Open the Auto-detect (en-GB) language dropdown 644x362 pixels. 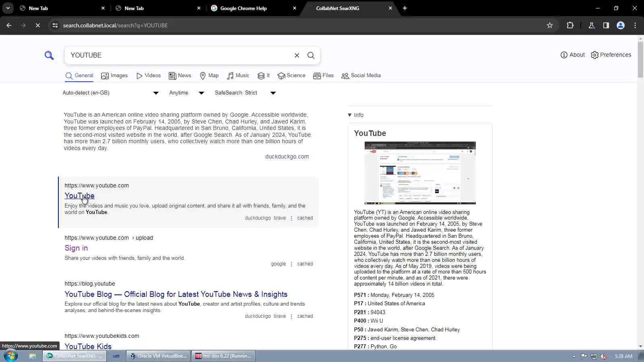(111, 93)
